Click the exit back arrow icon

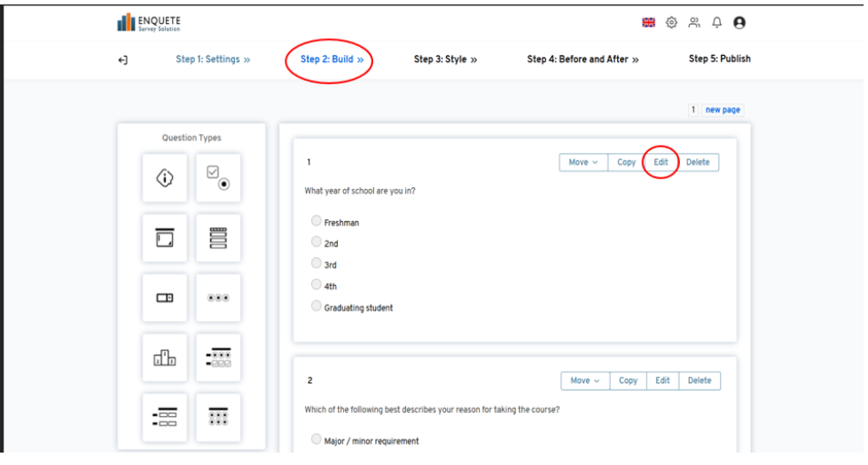(122, 59)
